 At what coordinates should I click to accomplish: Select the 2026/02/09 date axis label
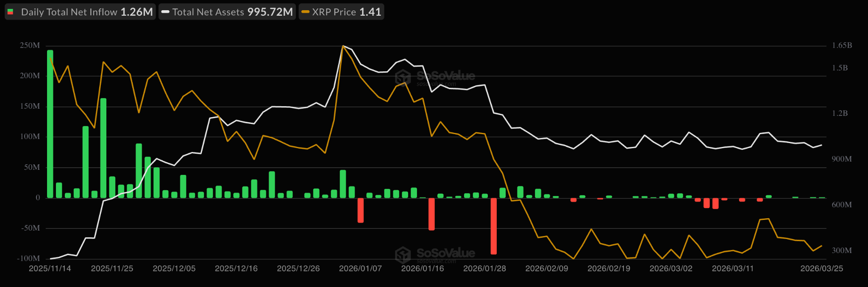coord(547,269)
